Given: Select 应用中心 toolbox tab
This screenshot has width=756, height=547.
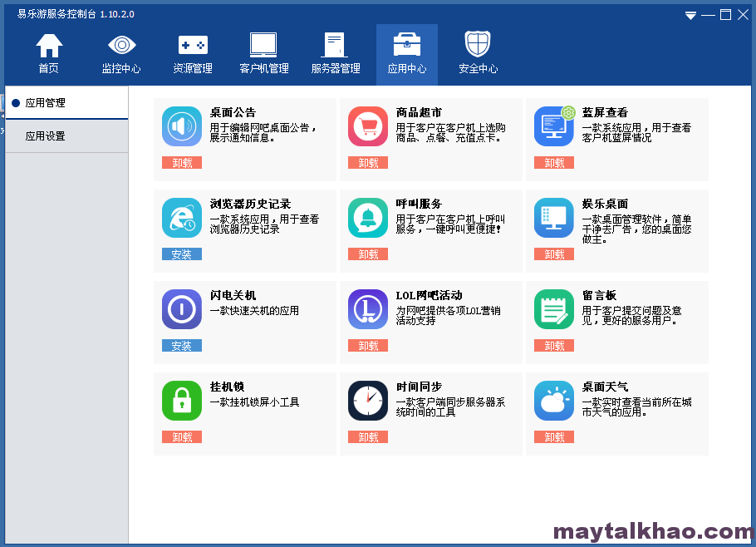Looking at the screenshot, I should point(407,55).
